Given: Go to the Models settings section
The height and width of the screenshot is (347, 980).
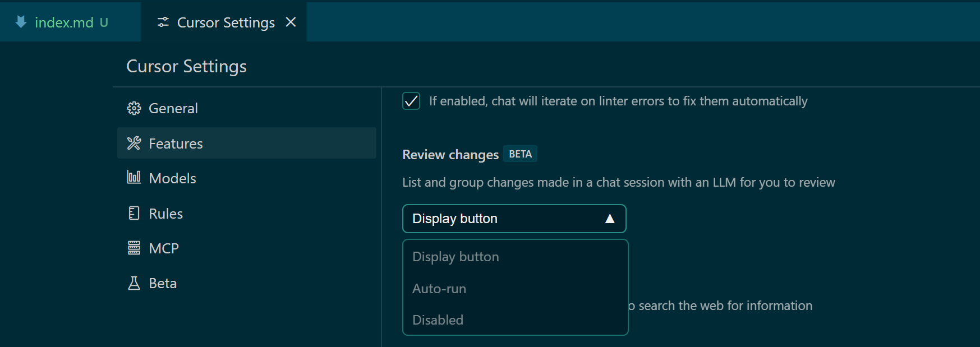Looking at the screenshot, I should tap(247, 178).
